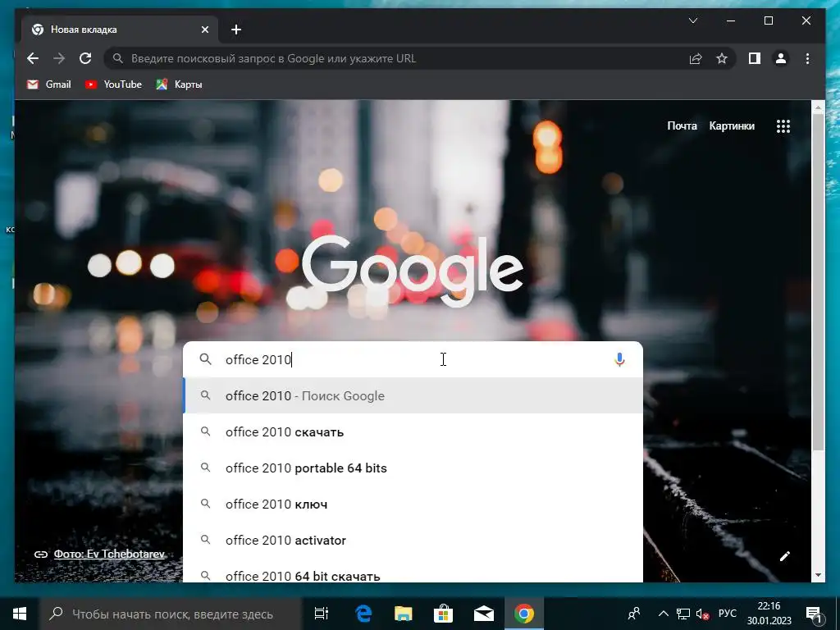Viewport: 840px width, 630px height.
Task: Open the tab search chevron in the title bar
Action: click(x=692, y=21)
